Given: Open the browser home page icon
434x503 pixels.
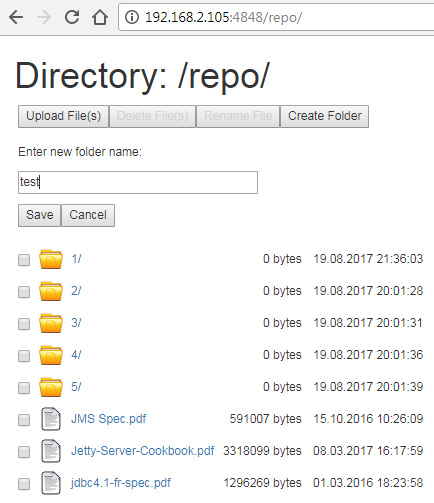Looking at the screenshot, I should 100,17.
